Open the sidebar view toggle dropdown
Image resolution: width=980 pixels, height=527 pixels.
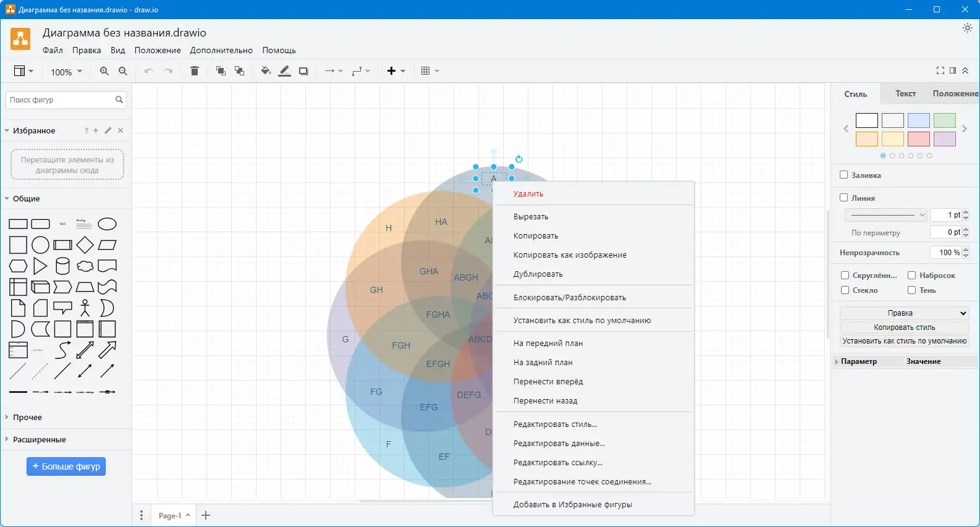pos(23,71)
